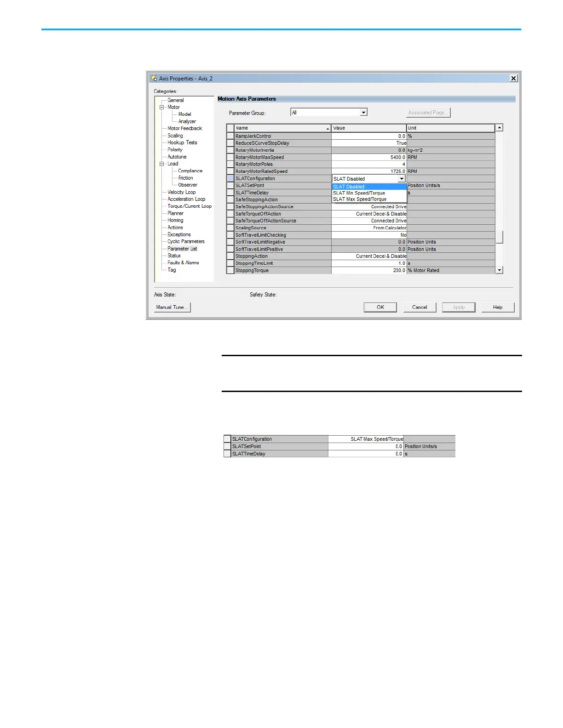Tick the SLATConfiguration row checkbox in dialog
This screenshot has width=563, height=728.
coord(230,178)
